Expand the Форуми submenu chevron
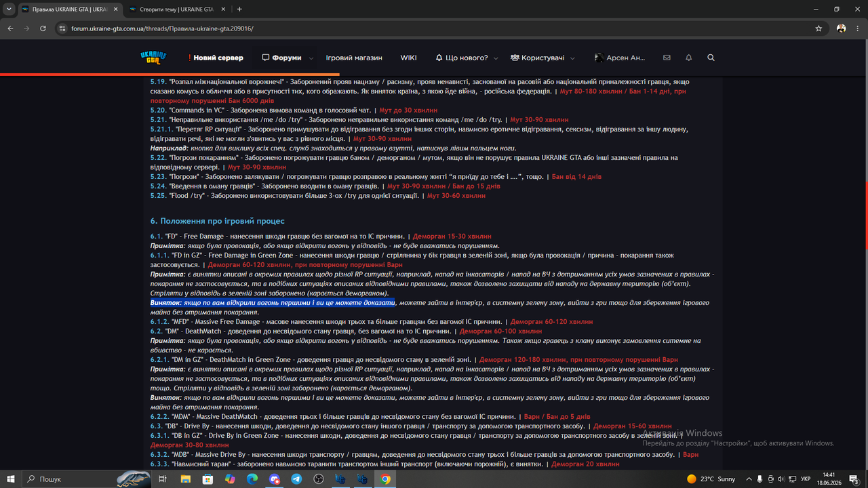868x488 pixels. tap(311, 58)
